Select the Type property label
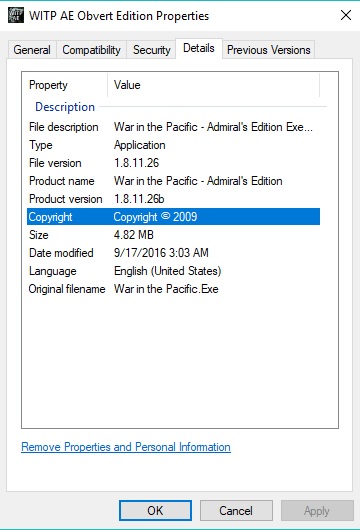360x530 pixels. [41, 145]
